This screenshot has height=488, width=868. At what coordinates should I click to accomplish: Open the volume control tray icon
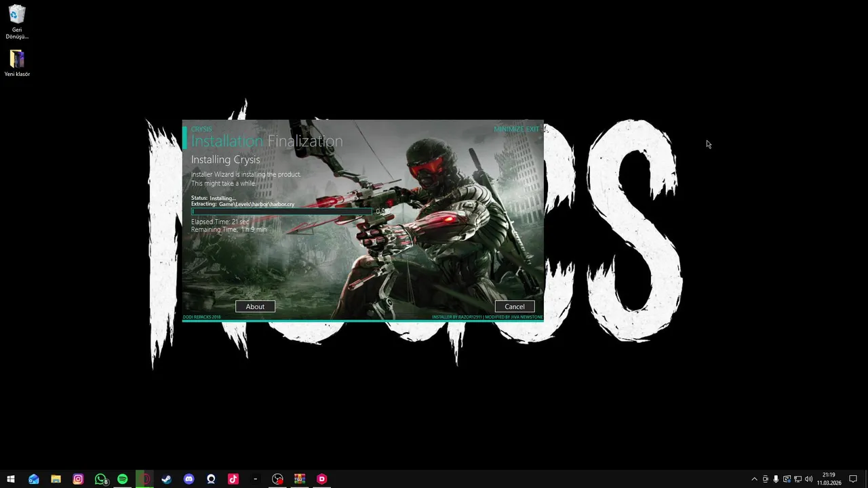[x=808, y=479]
